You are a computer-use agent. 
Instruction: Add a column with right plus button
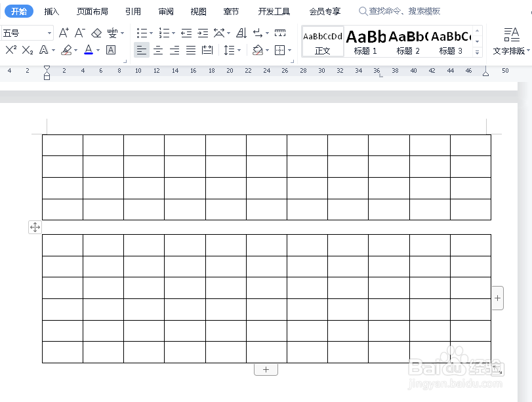click(x=498, y=298)
